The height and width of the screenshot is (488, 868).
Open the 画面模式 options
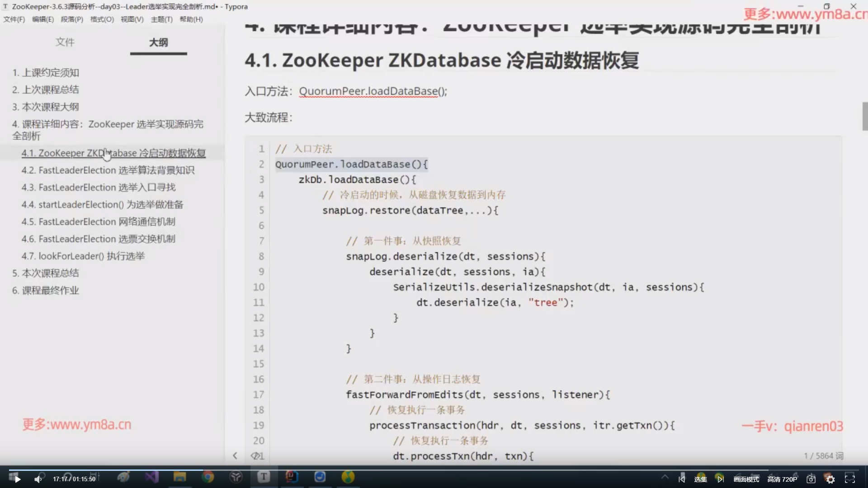click(x=746, y=479)
